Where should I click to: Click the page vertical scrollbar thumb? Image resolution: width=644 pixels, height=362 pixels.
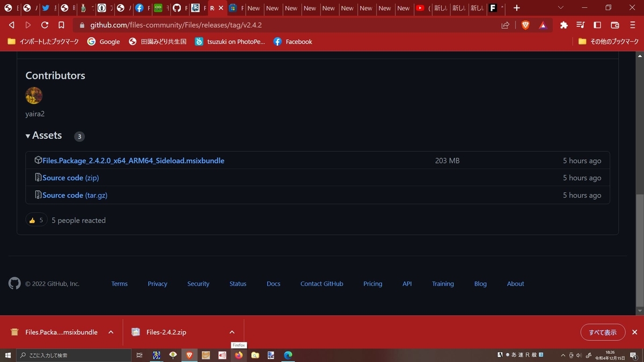[x=639, y=249]
